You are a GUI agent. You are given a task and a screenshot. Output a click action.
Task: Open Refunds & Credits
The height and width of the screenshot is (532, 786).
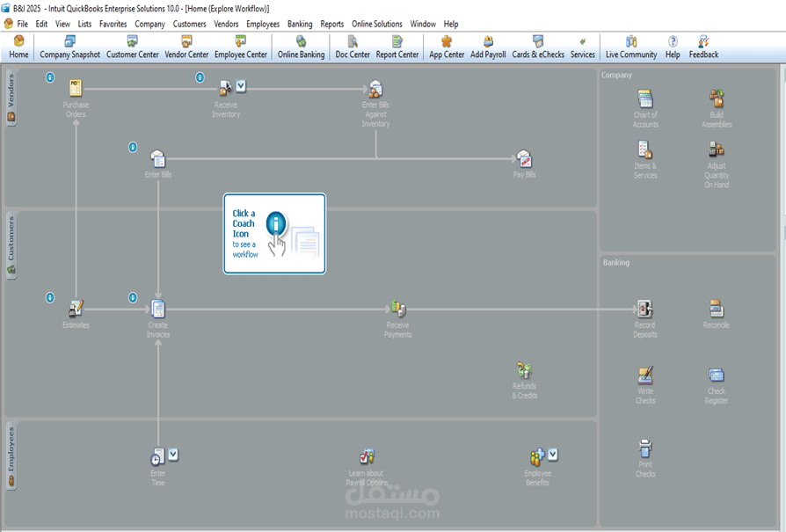(524, 370)
